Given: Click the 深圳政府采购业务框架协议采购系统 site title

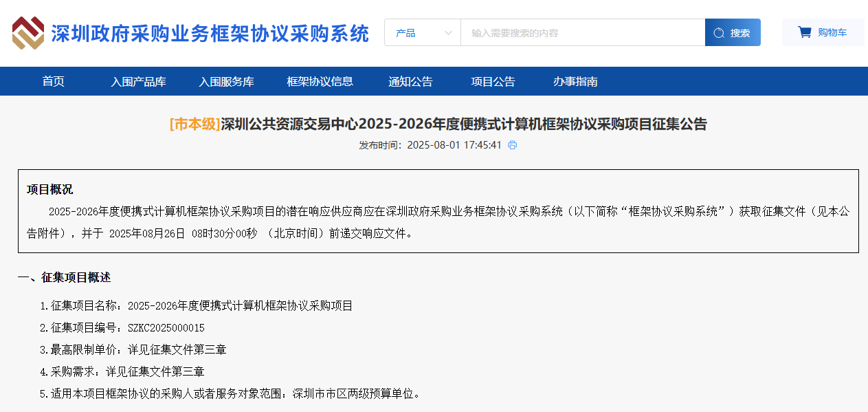Looking at the screenshot, I should click(211, 32).
